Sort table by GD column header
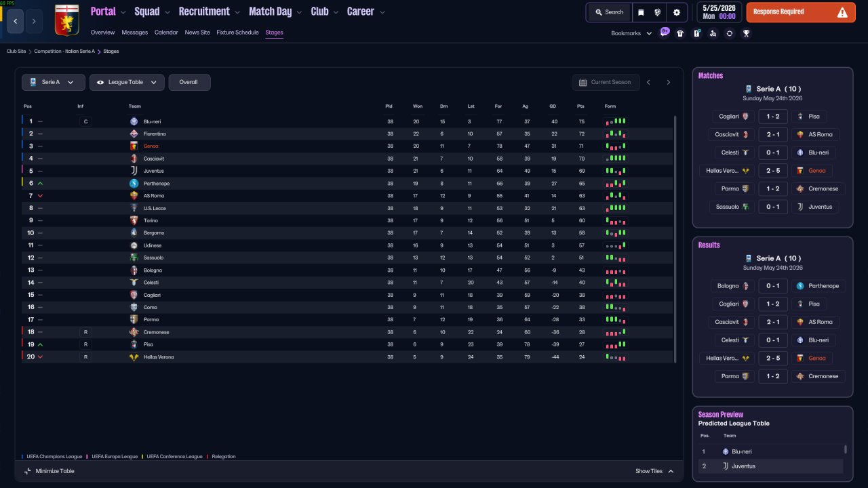This screenshot has width=868, height=488. point(554,106)
